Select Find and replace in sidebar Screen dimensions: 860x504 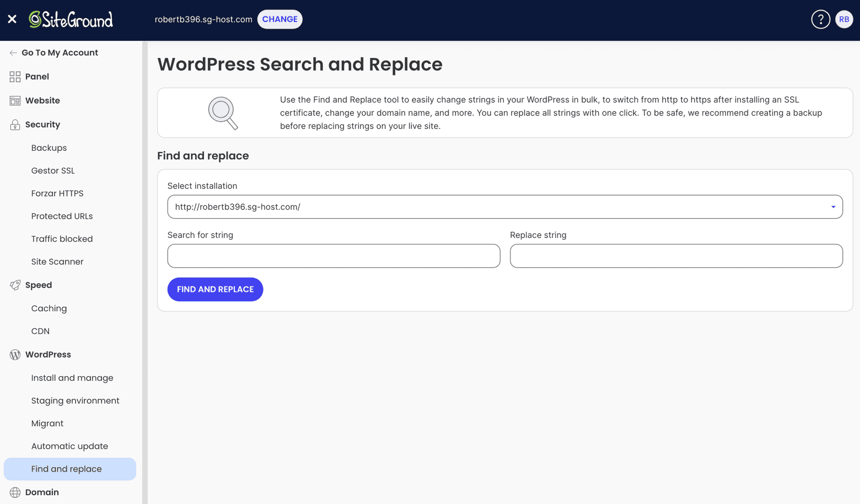(70, 469)
